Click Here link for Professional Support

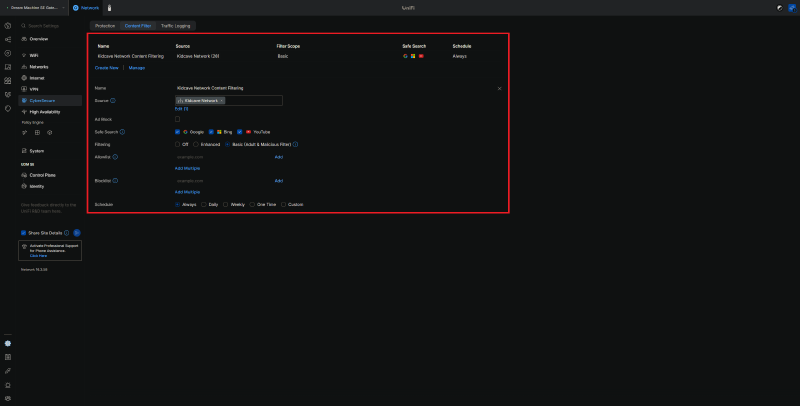tap(38, 256)
